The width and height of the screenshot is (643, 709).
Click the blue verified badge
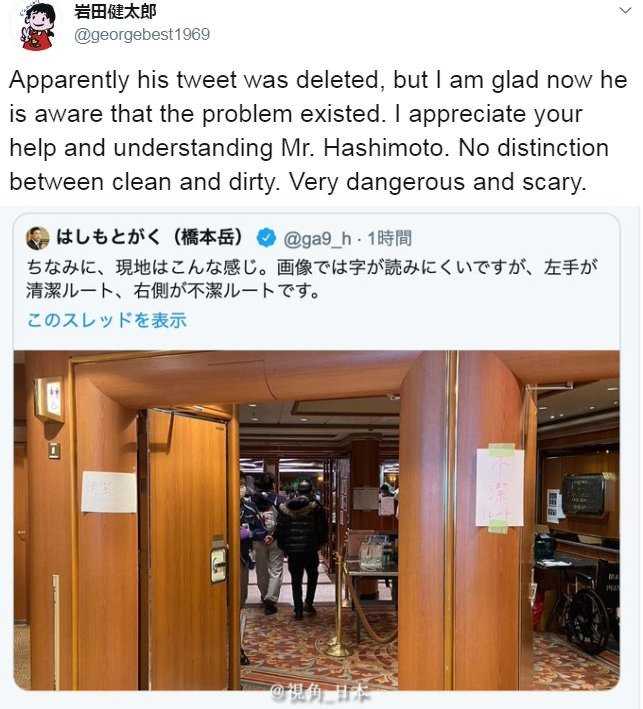pyautogui.click(x=266, y=238)
